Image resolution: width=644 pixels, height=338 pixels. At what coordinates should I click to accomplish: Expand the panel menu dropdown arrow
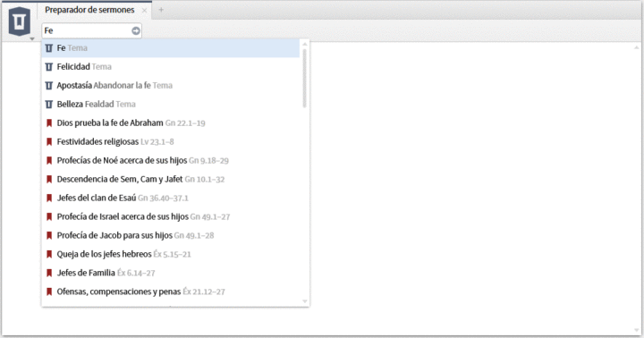(32, 39)
